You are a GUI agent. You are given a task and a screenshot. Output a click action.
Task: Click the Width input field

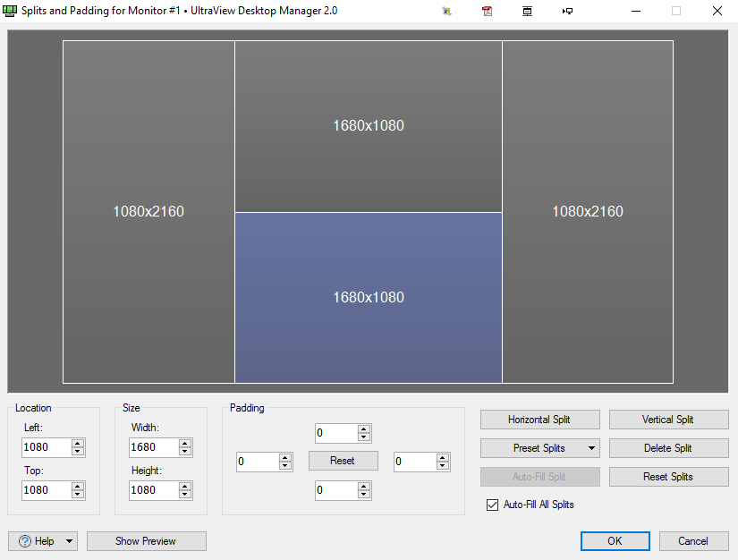pyautogui.click(x=154, y=447)
